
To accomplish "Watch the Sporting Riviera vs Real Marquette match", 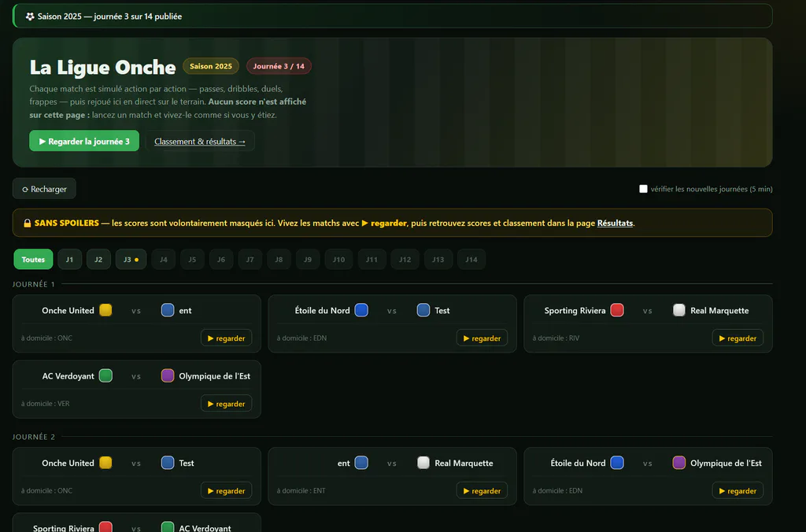I will click(x=738, y=338).
